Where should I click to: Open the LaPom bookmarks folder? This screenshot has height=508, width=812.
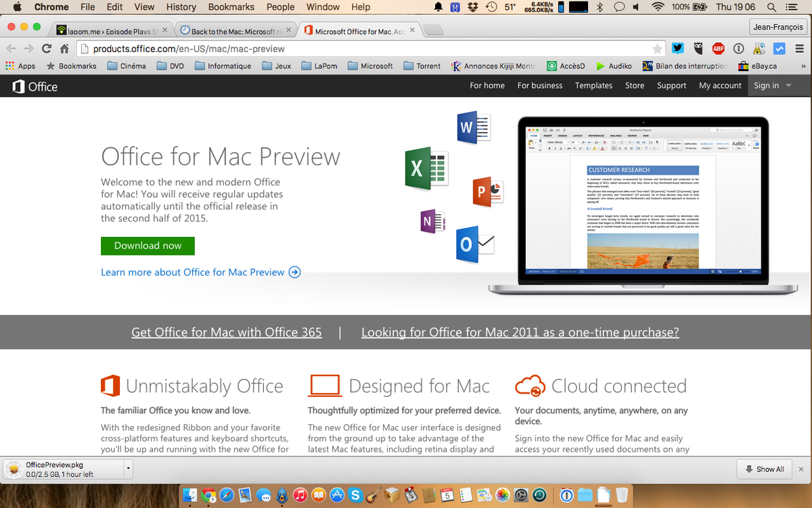click(x=319, y=66)
